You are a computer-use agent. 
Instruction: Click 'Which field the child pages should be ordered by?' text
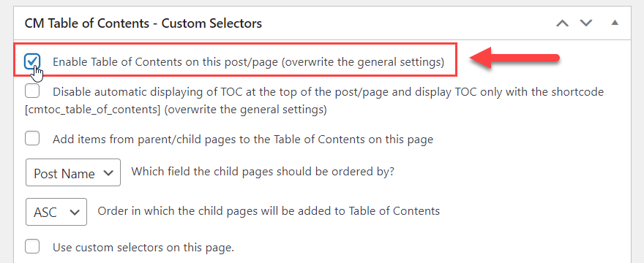click(x=263, y=171)
